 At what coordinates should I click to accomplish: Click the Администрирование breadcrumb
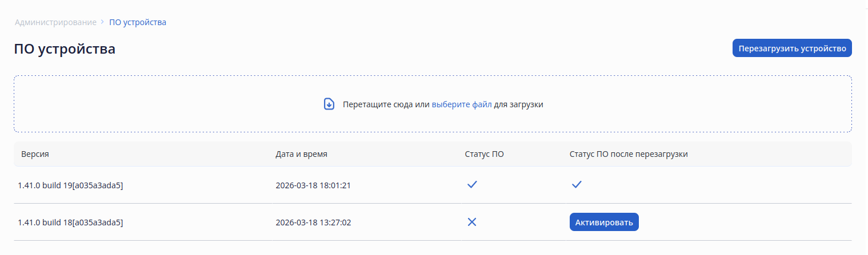click(55, 22)
